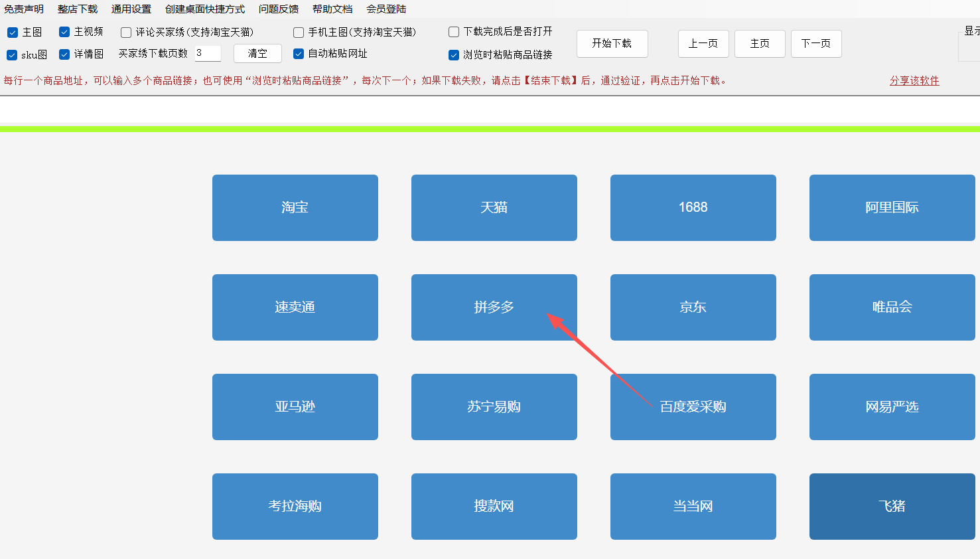Select the 阿里国际 platform tile
980x559 pixels.
892,208
